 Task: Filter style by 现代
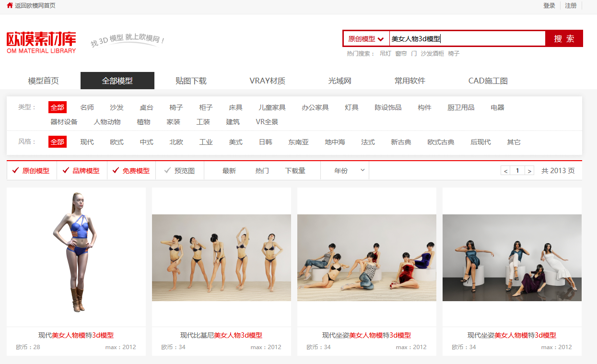coord(87,142)
